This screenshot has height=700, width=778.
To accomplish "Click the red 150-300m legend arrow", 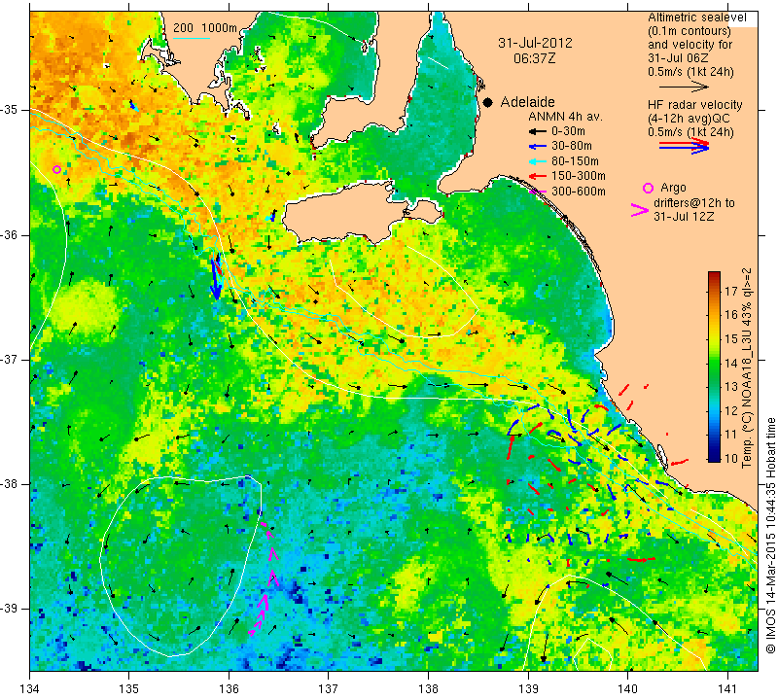I will coord(538,177).
